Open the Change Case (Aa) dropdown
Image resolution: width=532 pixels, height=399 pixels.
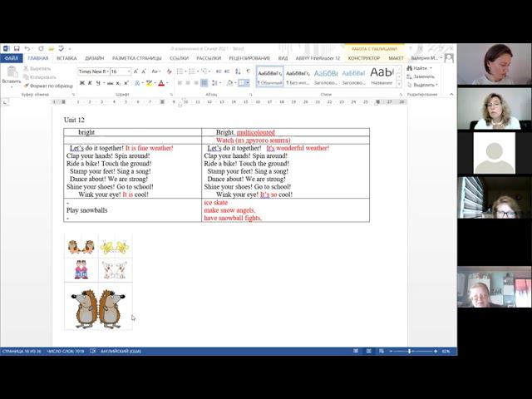[x=155, y=71]
